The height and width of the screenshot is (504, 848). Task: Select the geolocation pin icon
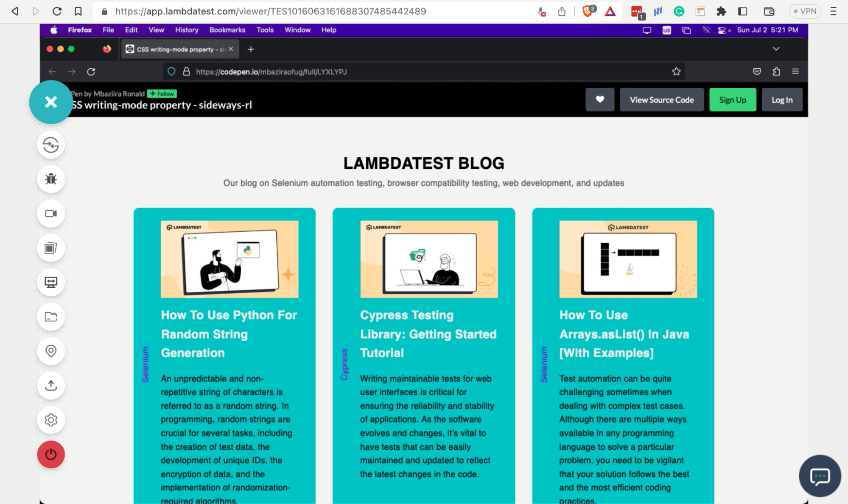51,351
